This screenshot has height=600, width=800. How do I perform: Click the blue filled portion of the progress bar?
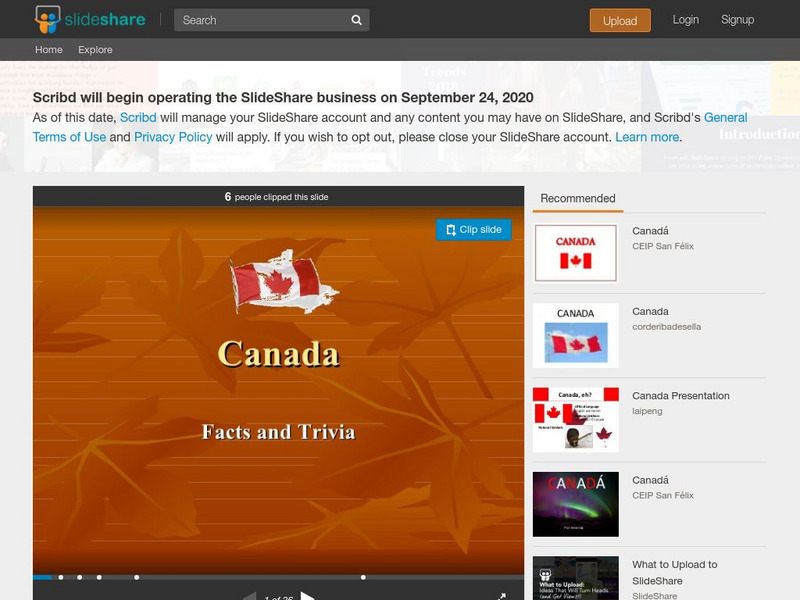(42, 578)
